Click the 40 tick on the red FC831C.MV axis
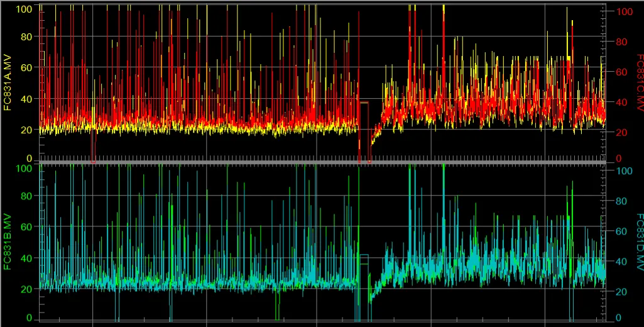Viewport: 644px width, 327px height. click(x=621, y=102)
